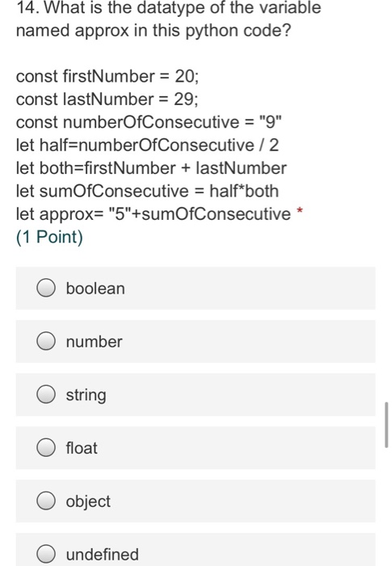Image resolution: width=392 pixels, height=566 pixels.
Task: Click the scrollbar thumb on the right edge
Action: pyautogui.click(x=386, y=424)
